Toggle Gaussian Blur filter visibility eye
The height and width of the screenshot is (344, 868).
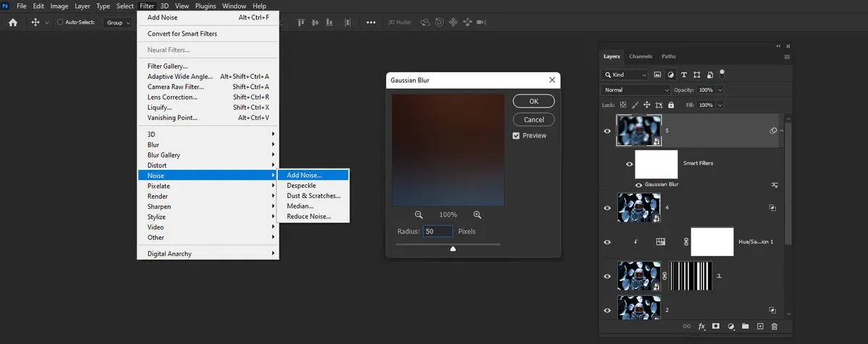[639, 185]
